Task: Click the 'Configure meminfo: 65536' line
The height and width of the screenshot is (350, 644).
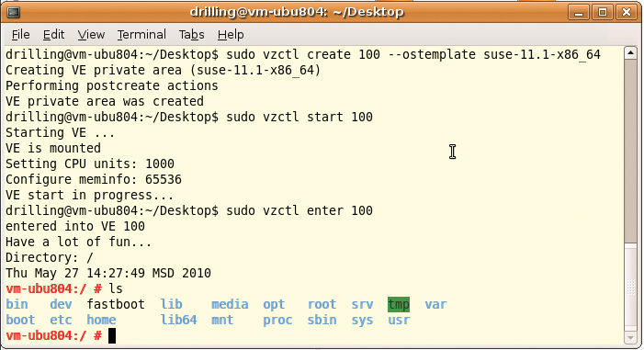Action: pos(94,179)
